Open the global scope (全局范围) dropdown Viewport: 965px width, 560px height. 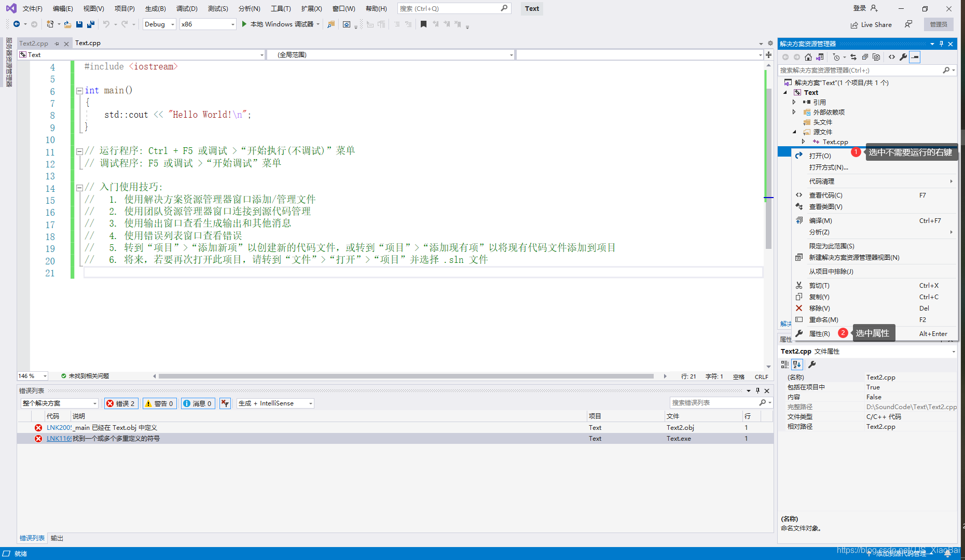coord(391,54)
